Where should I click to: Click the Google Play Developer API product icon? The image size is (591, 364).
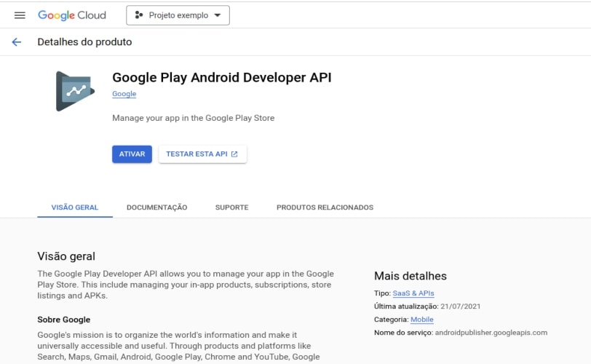click(75, 91)
